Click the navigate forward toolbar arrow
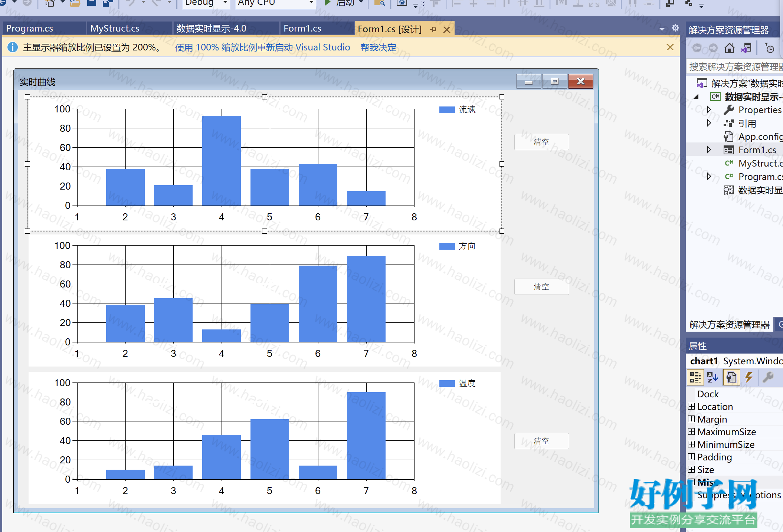The image size is (783, 532). (x=27, y=3)
